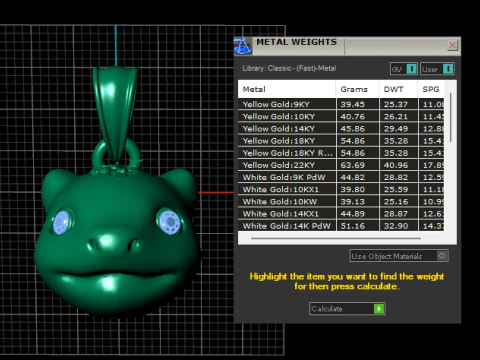Click the green arrow on Calculate
Viewport: 480px width, 360px height.
coord(379,309)
